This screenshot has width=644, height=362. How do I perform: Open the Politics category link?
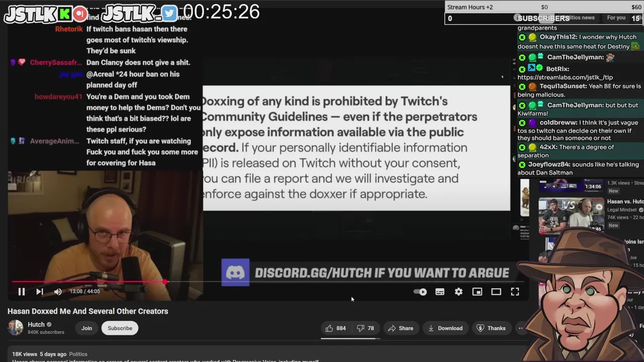[x=78, y=354]
